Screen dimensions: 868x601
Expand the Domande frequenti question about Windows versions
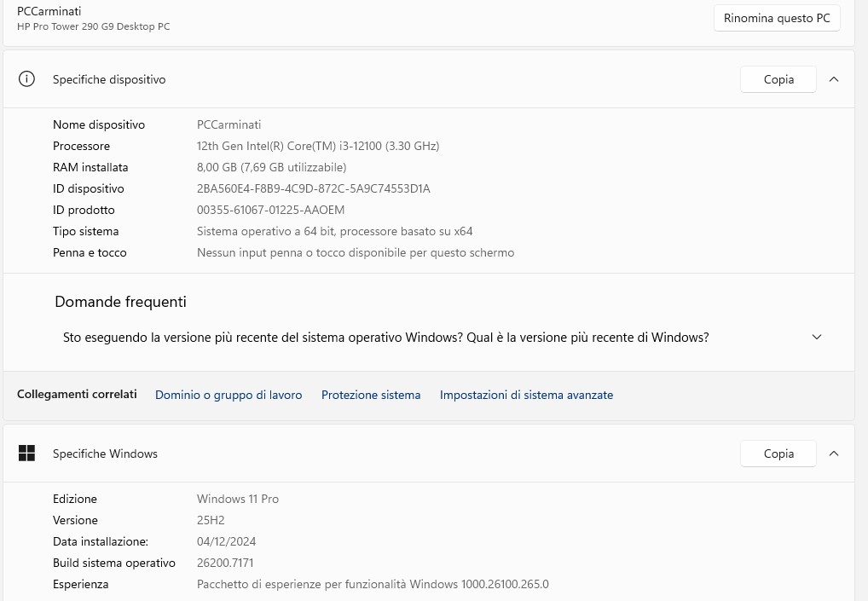816,337
